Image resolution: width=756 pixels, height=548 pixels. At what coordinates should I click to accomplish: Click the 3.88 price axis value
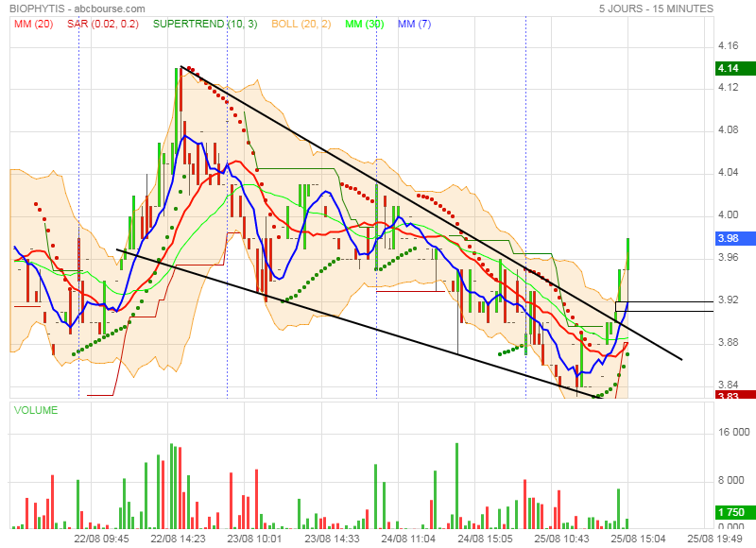click(728, 342)
